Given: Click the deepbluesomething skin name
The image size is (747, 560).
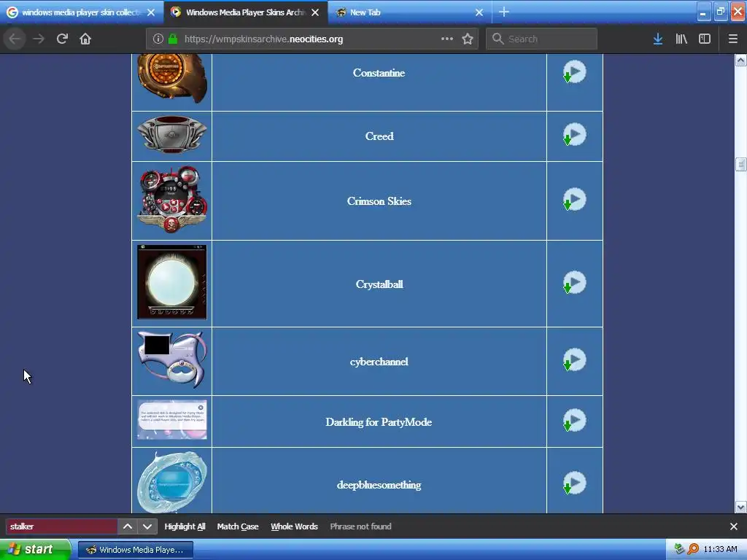Looking at the screenshot, I should tap(379, 485).
